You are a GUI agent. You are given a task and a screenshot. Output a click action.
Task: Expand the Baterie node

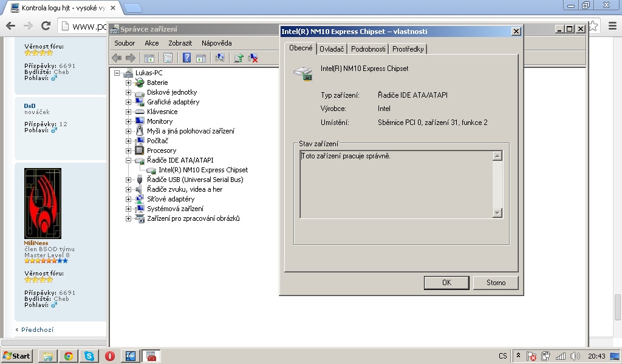[x=128, y=83]
